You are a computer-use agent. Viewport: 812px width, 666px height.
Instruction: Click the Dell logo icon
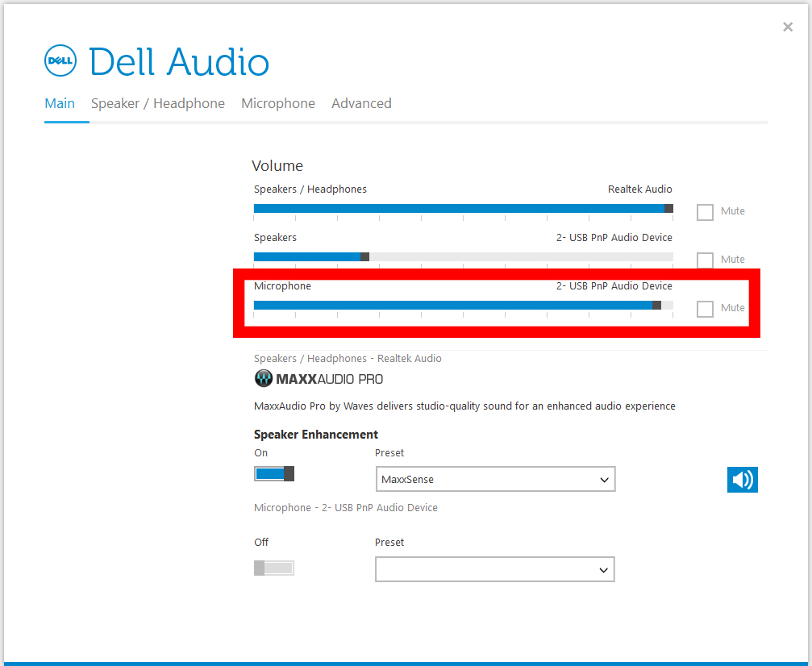point(60,60)
